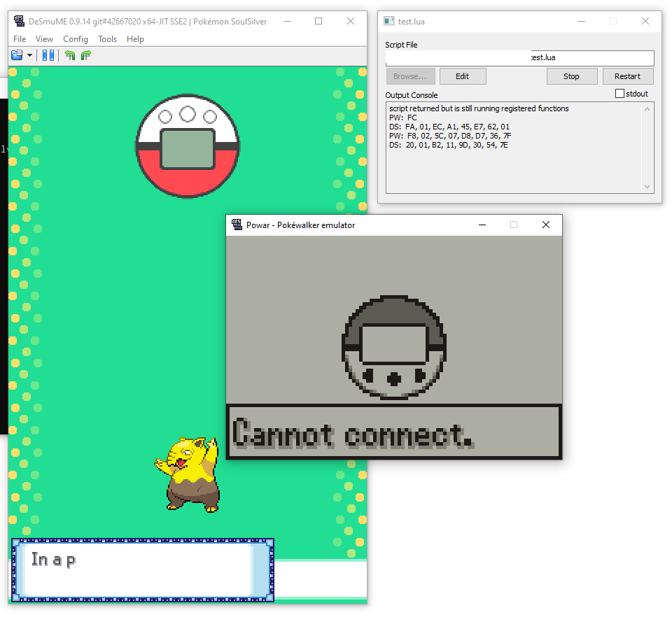Click the 'In a p' dialogue box in DeSmuME
This screenshot has width=672, height=617.
(143, 570)
